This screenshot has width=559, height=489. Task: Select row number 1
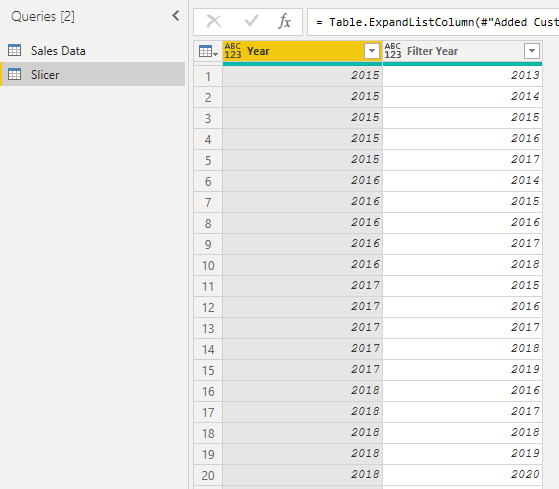click(x=208, y=76)
